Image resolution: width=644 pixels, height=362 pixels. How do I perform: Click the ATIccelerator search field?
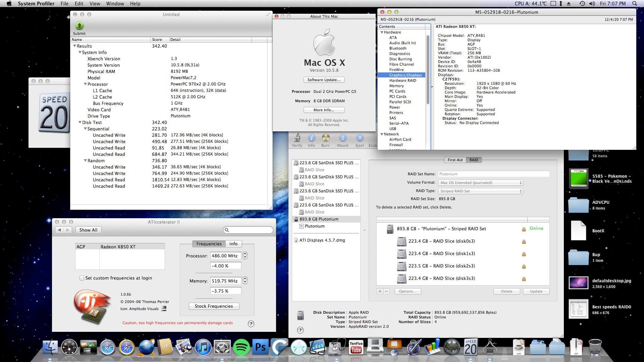pos(248,230)
